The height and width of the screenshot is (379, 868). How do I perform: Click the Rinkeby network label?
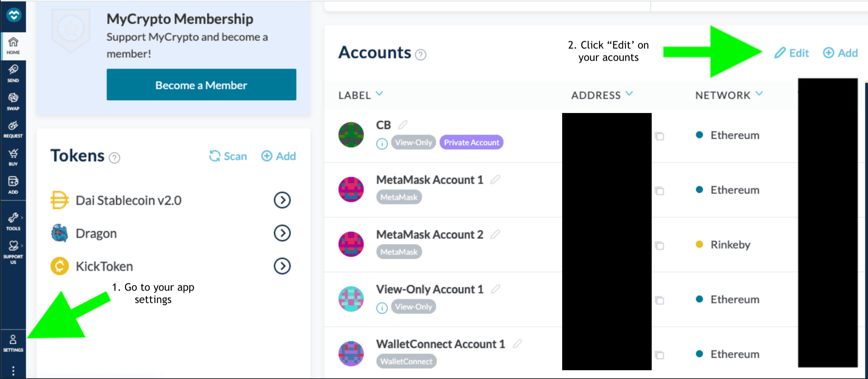[x=730, y=245]
